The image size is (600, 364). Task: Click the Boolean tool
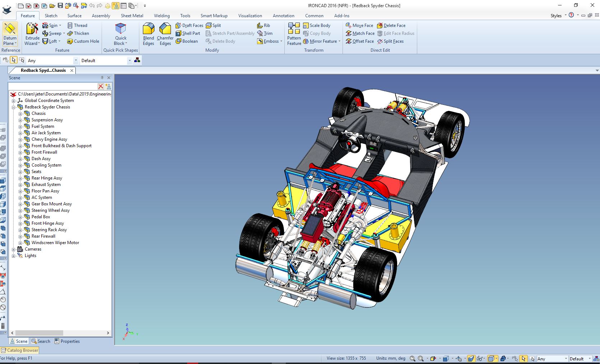pyautogui.click(x=187, y=41)
